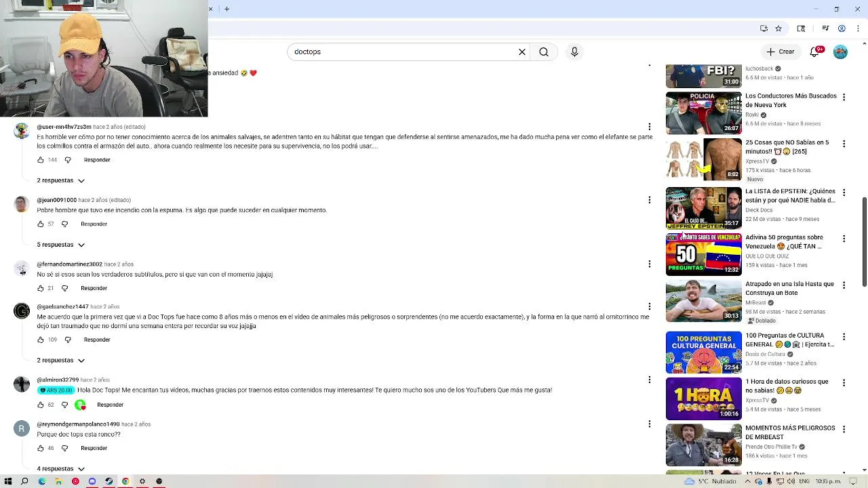Click the magnifier search button
Image resolution: width=868 pixels, height=488 pixels.
coord(544,52)
